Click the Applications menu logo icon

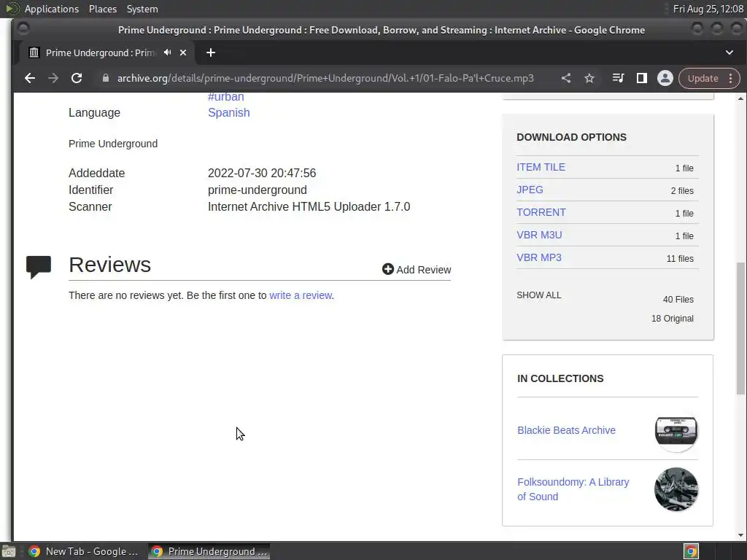click(x=12, y=9)
